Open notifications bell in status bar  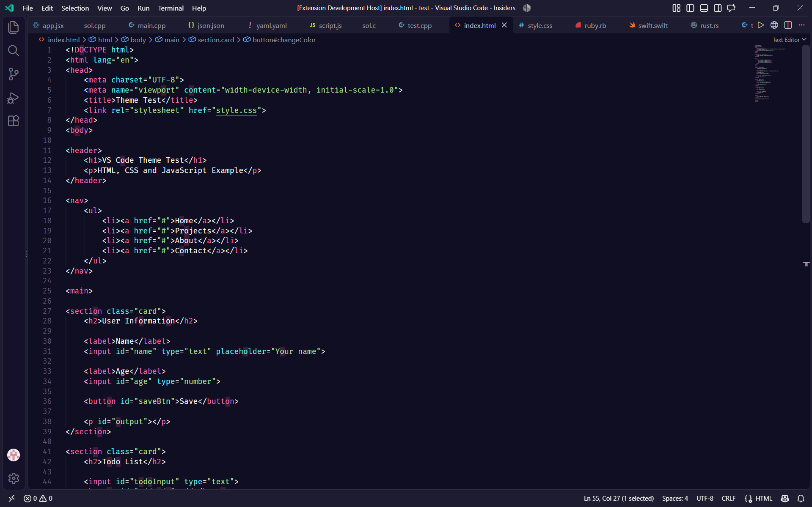(801, 499)
